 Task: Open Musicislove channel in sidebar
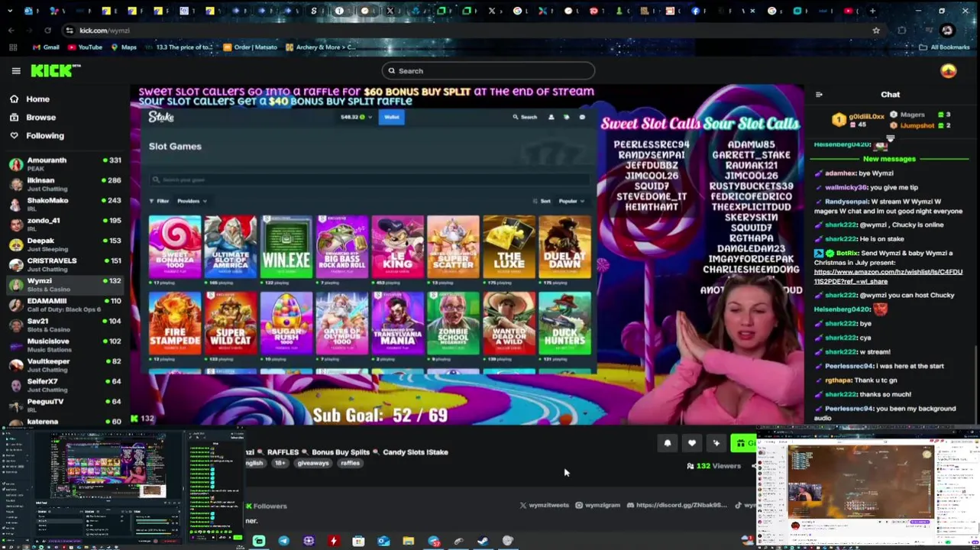(65, 345)
